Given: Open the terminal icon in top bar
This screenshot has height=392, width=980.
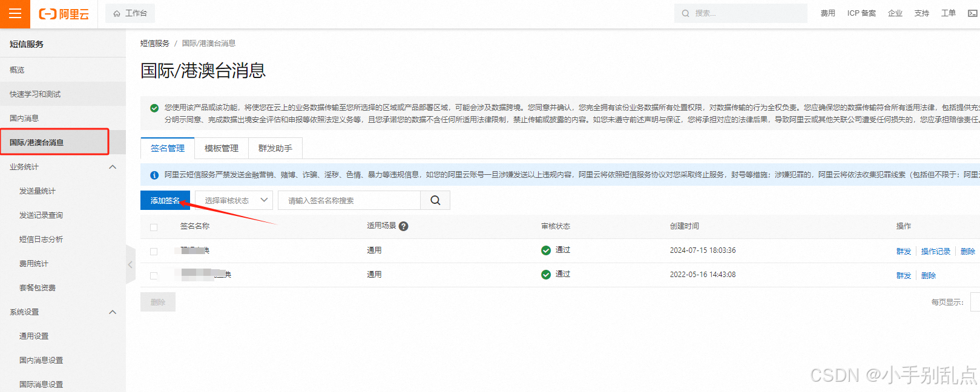Looking at the screenshot, I should pyautogui.click(x=972, y=13).
